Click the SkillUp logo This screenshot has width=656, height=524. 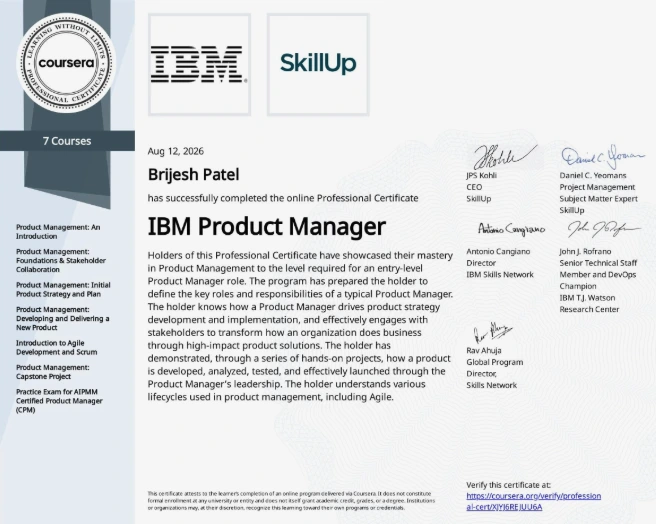click(x=318, y=64)
